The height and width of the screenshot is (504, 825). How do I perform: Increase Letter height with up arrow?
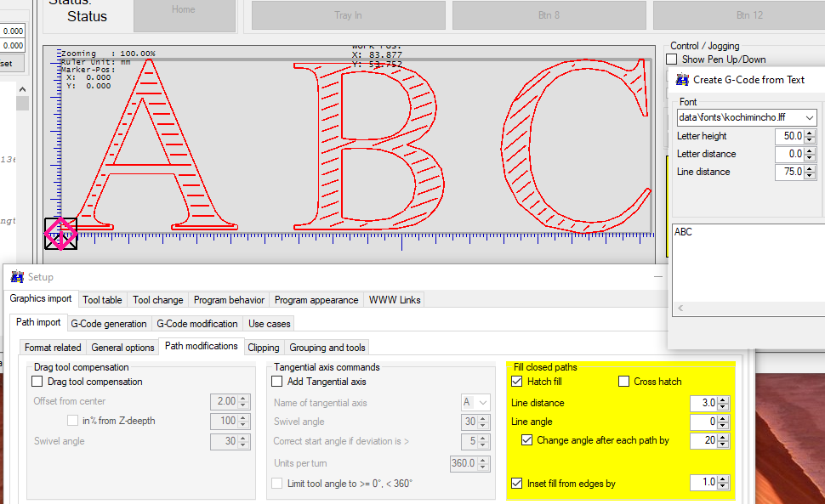pyautogui.click(x=810, y=133)
